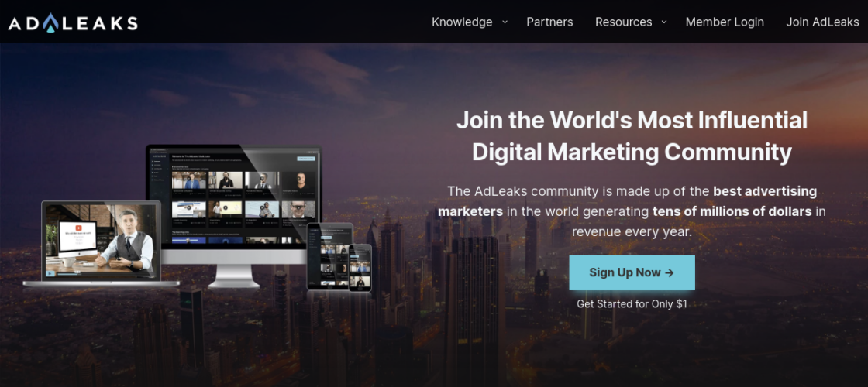This screenshot has height=387, width=868.
Task: Click the AdLeaks logo in header
Action: (73, 22)
